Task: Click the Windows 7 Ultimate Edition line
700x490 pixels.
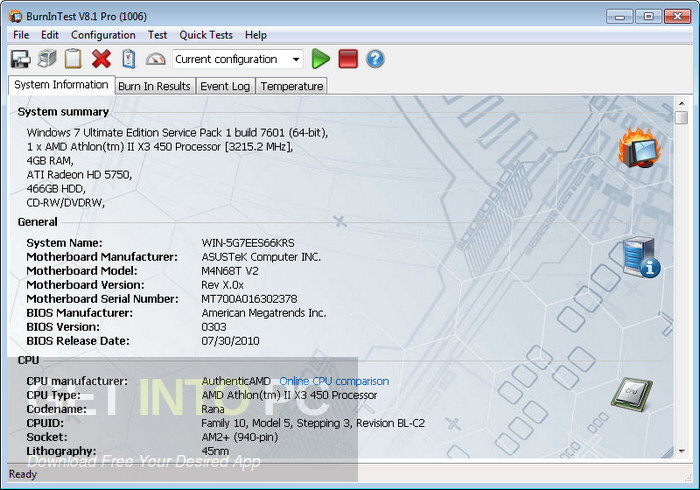Action: [x=178, y=133]
